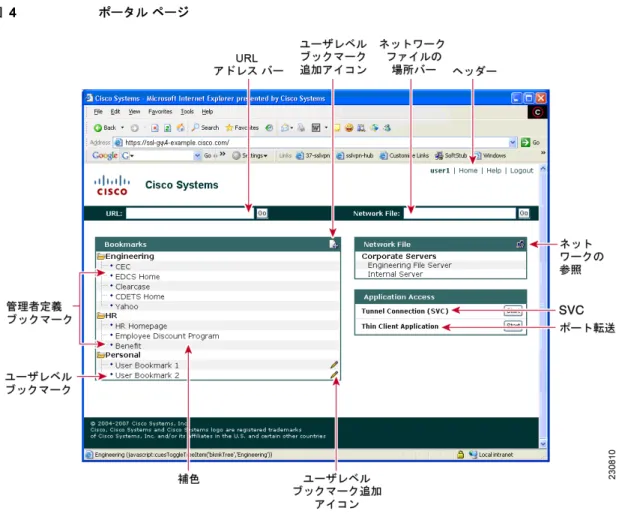Open the CDETS Home bookmark
The width and height of the screenshot is (619, 517).
click(x=140, y=296)
